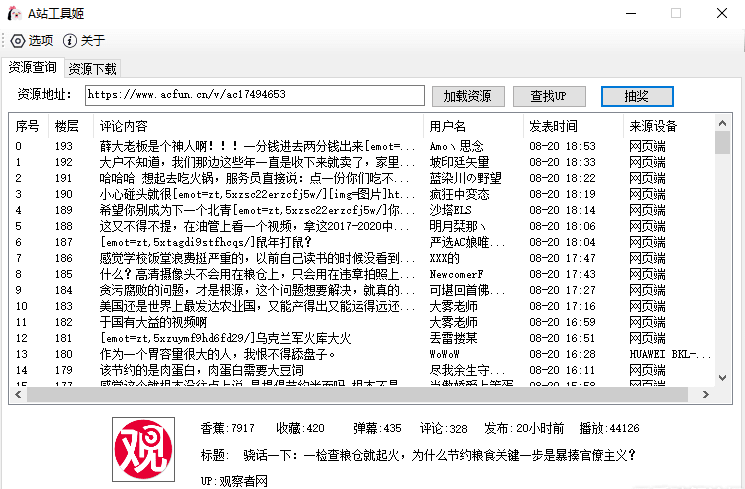745x489 pixels.
Task: Sort by the 楼层 column header
Action: 70,126
